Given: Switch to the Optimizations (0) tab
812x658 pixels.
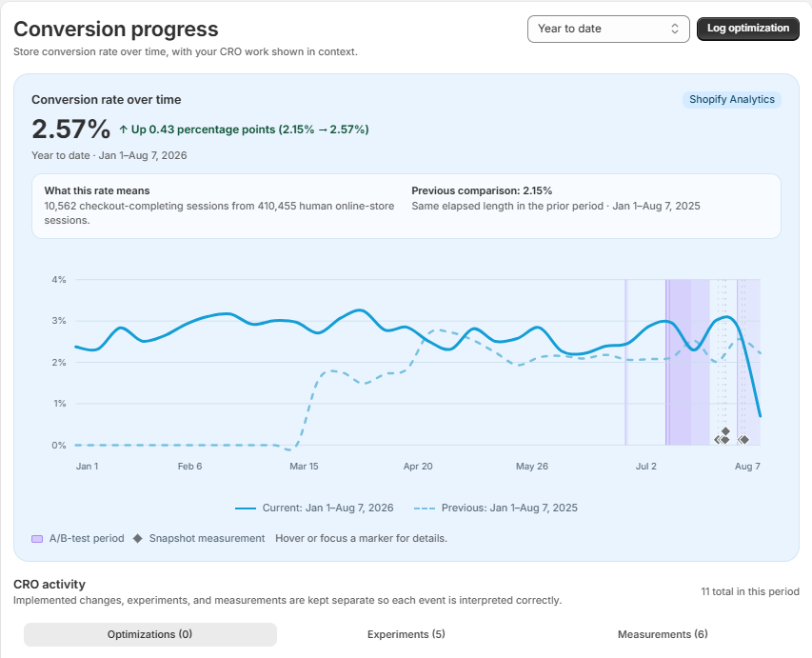Looking at the screenshot, I should 150,634.
